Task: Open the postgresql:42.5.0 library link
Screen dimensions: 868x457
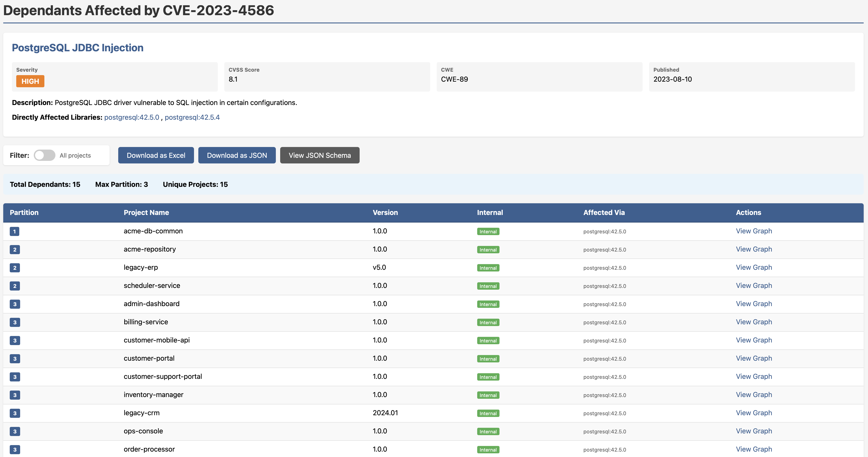Action: (x=131, y=117)
